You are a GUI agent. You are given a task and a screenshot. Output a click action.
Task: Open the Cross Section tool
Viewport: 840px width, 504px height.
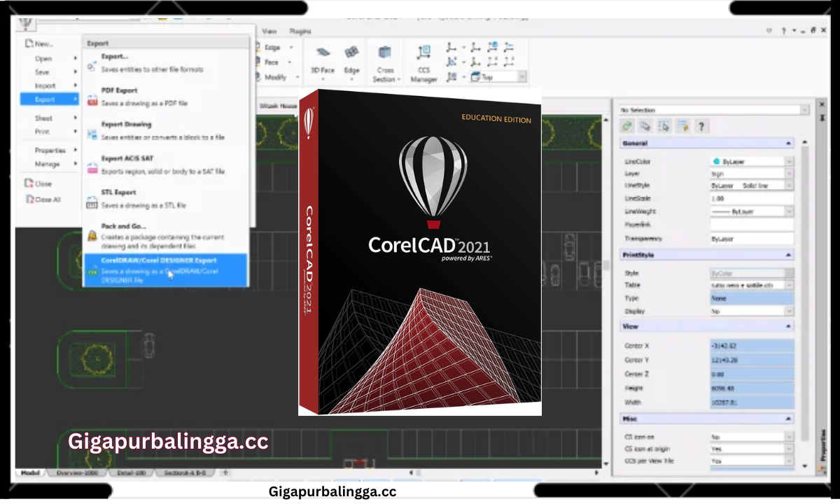click(x=385, y=64)
